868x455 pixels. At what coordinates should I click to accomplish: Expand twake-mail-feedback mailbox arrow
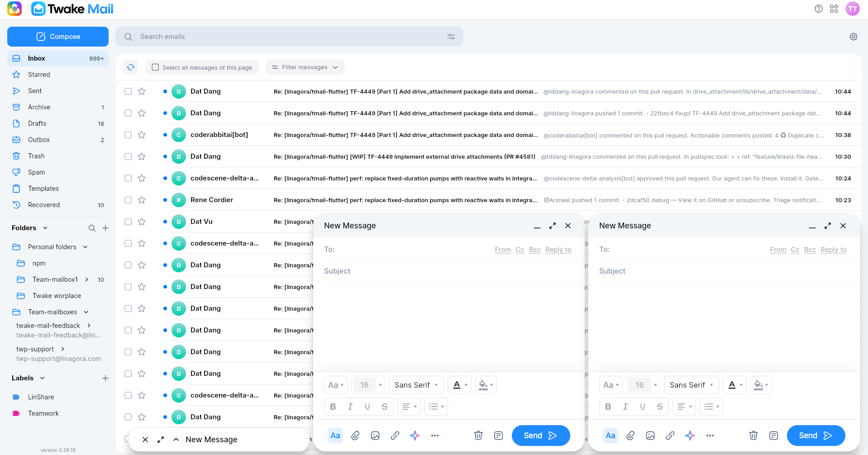click(x=89, y=326)
